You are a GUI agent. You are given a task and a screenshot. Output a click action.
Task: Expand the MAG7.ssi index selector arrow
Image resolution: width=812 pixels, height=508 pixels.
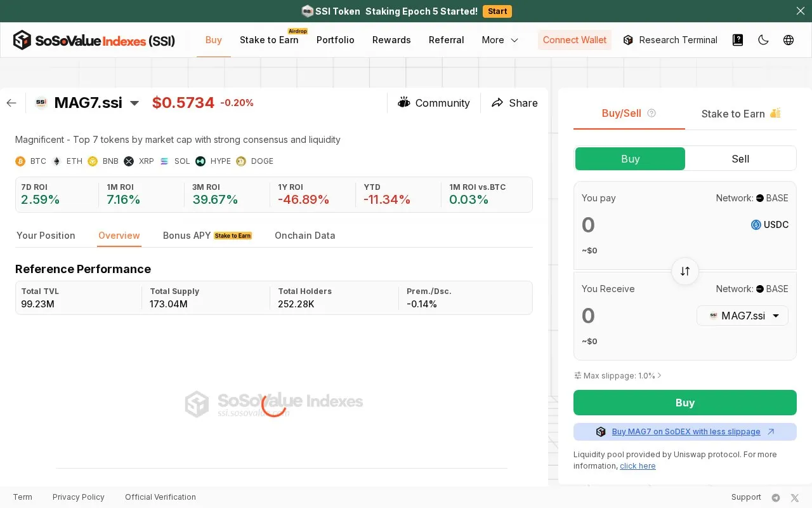pyautogui.click(x=134, y=104)
